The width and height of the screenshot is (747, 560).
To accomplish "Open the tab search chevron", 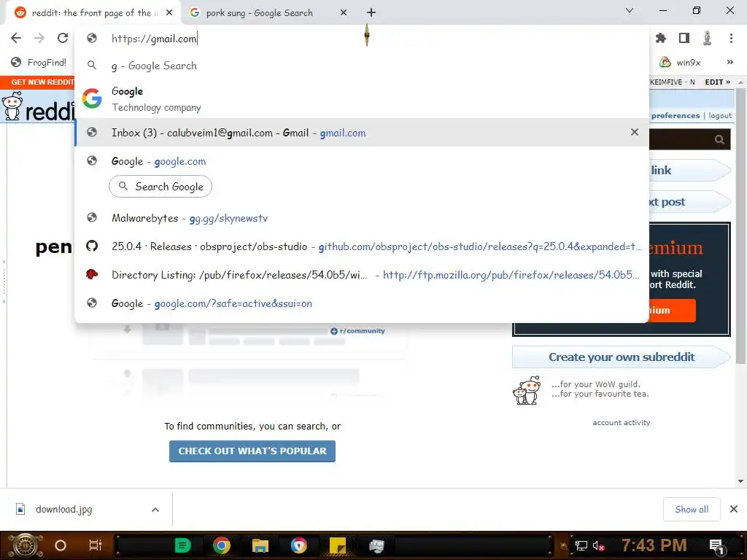I will pos(630,10).
